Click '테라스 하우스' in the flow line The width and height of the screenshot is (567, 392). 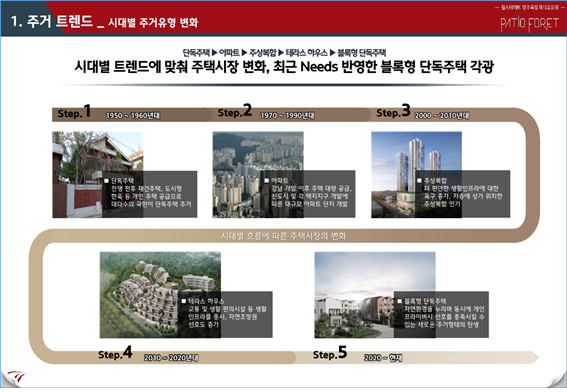pyautogui.click(x=307, y=53)
